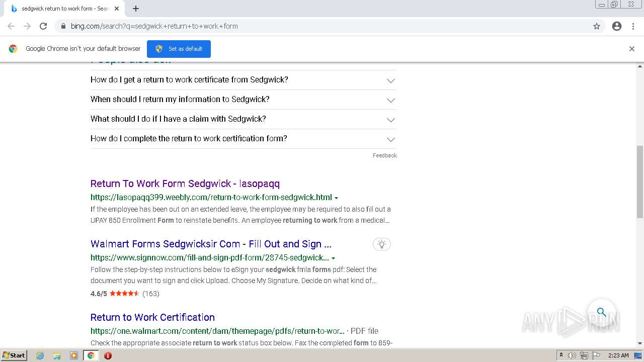Expand 'What should I do if I have a claim'

click(243, 119)
